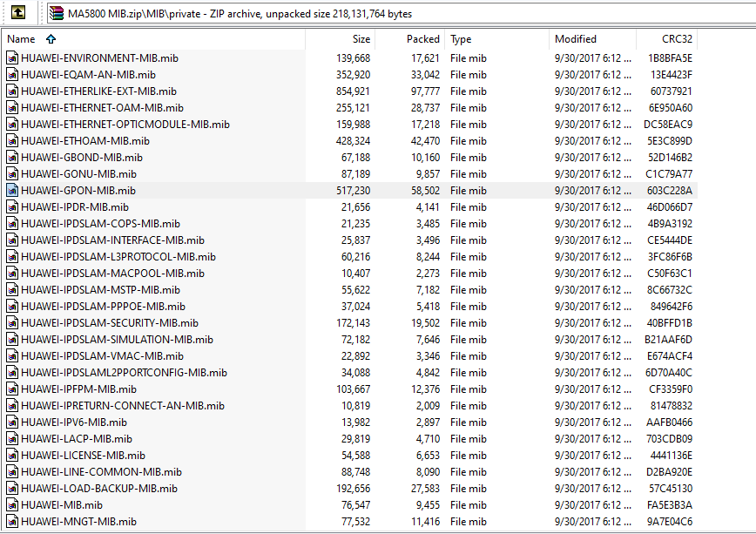Click the size value 139,668
The height and width of the screenshot is (534, 756).
354,58
